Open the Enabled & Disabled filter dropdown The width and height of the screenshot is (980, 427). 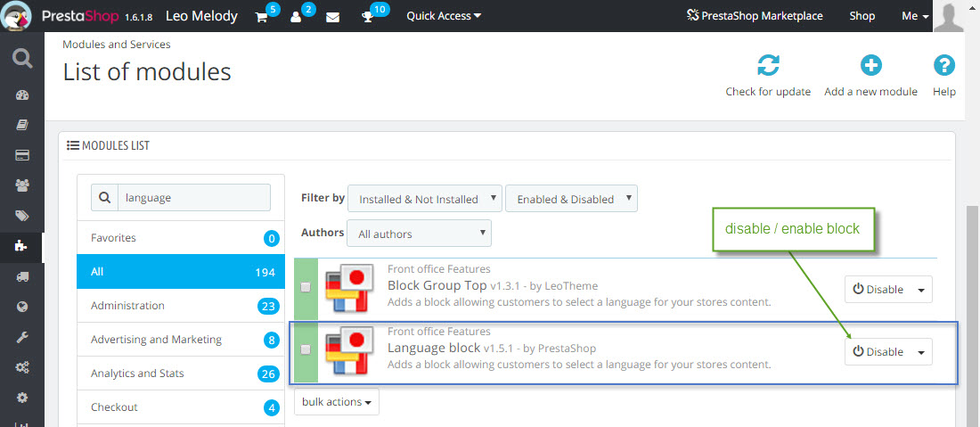tap(571, 199)
